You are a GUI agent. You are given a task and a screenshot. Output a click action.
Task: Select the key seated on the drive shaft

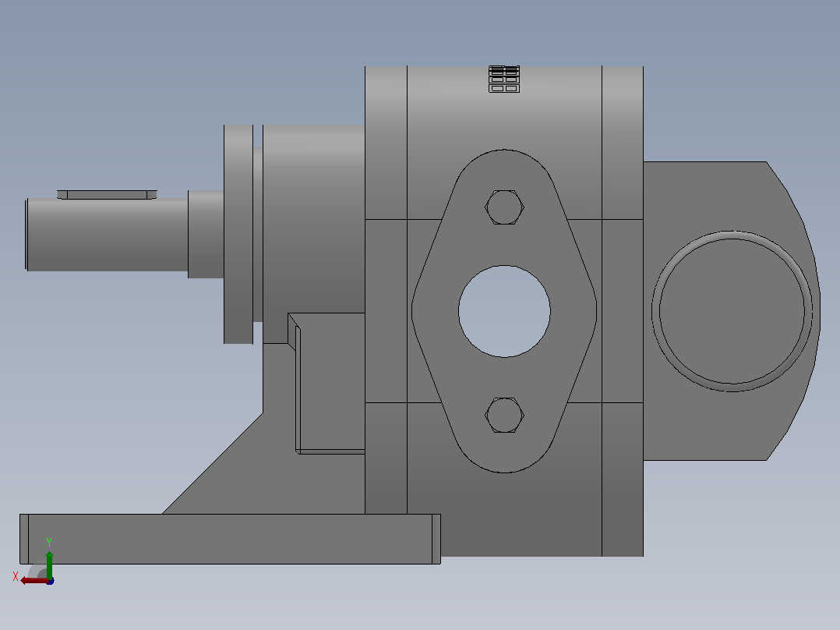tap(108, 195)
